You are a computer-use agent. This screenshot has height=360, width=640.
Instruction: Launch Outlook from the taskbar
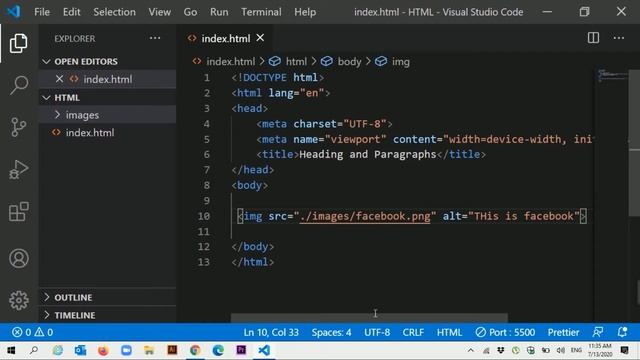[x=80, y=350]
